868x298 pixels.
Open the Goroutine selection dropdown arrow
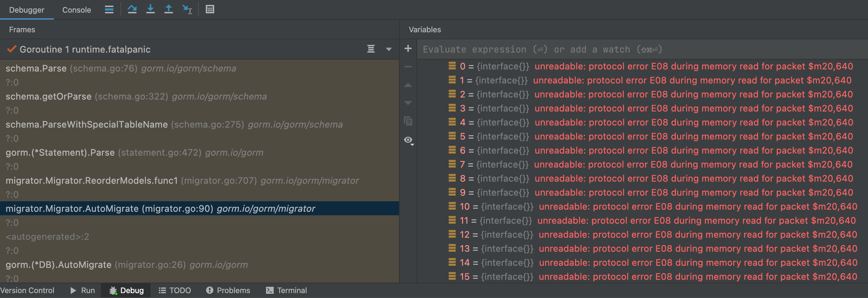388,49
